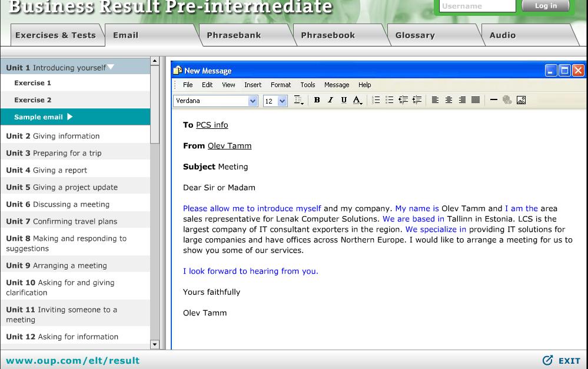Open the View menu
Screen dimensions: 588x369
point(228,85)
